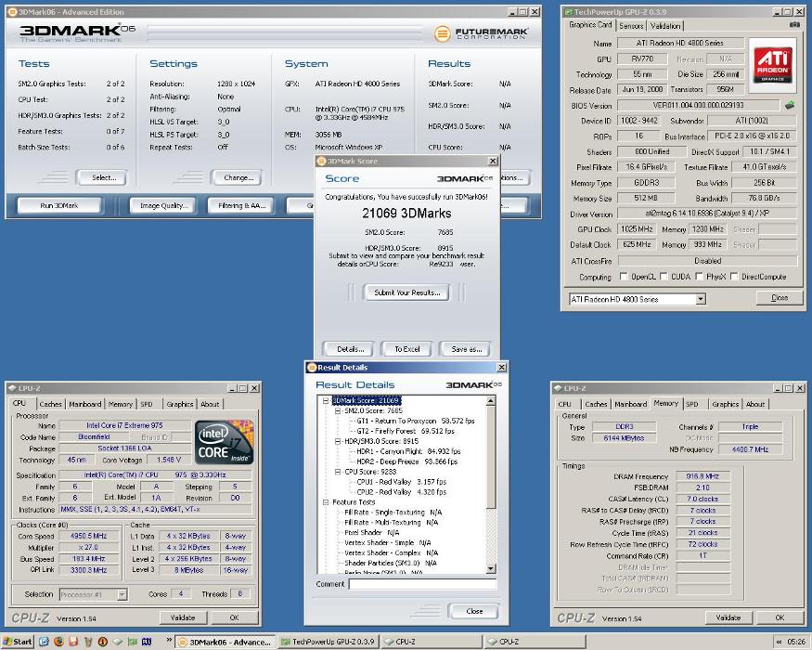Screen dimensions: 812x650
Task: Open the SPD tab in left CPU-Z window
Action: pyautogui.click(x=147, y=404)
